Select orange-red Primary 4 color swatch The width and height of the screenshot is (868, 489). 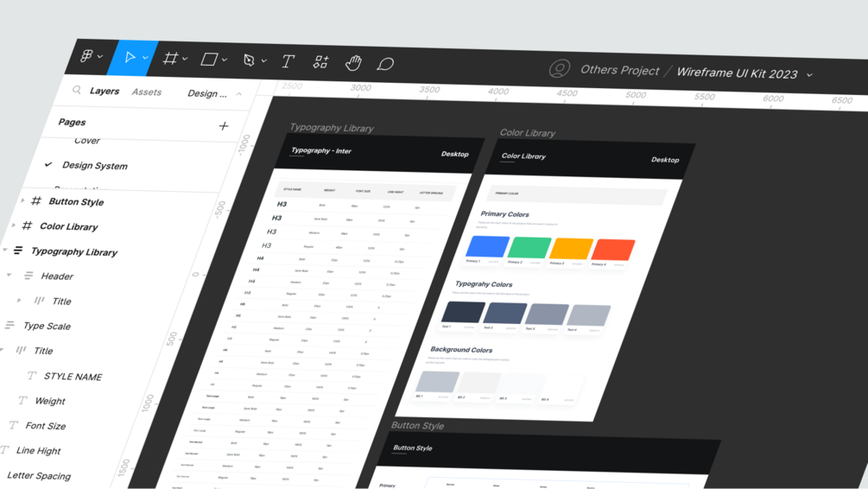coord(613,250)
